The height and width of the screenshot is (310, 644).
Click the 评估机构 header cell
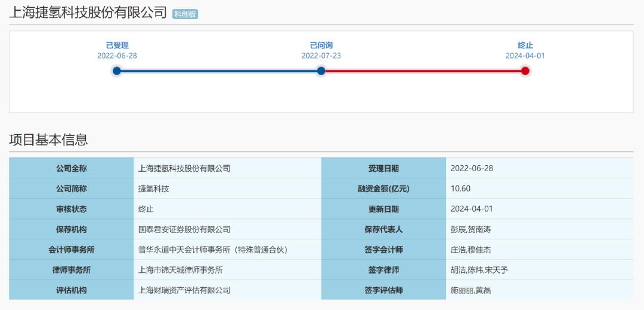[72, 290]
